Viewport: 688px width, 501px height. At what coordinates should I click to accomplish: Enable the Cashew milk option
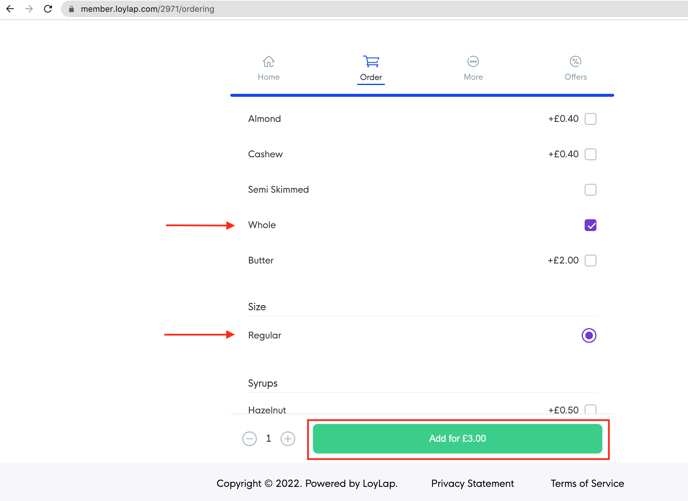coord(591,154)
